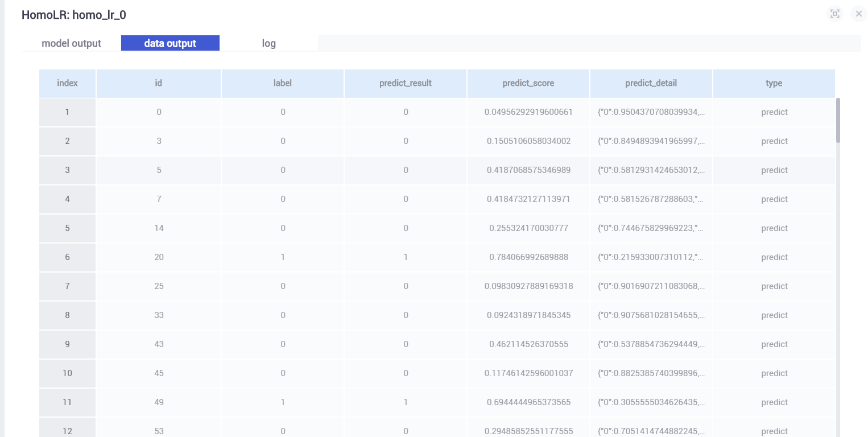Click id cell with value 3
868x437 pixels.
[159, 141]
